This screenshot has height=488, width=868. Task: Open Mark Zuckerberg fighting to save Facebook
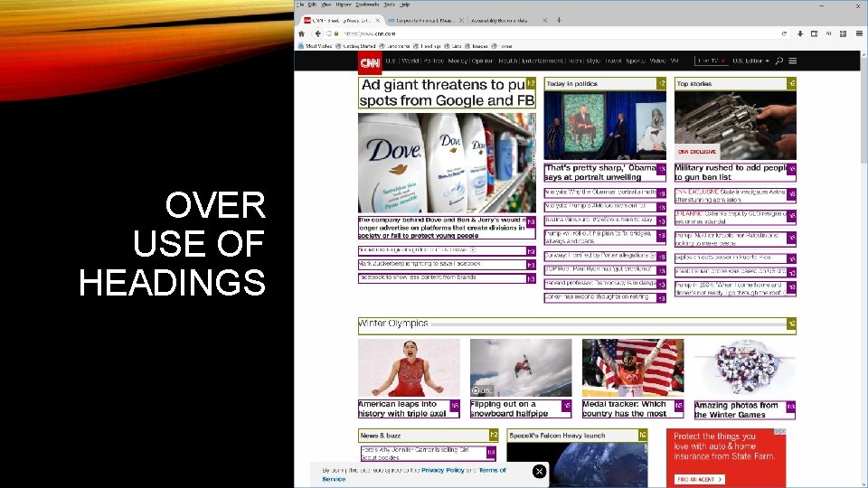point(447,265)
